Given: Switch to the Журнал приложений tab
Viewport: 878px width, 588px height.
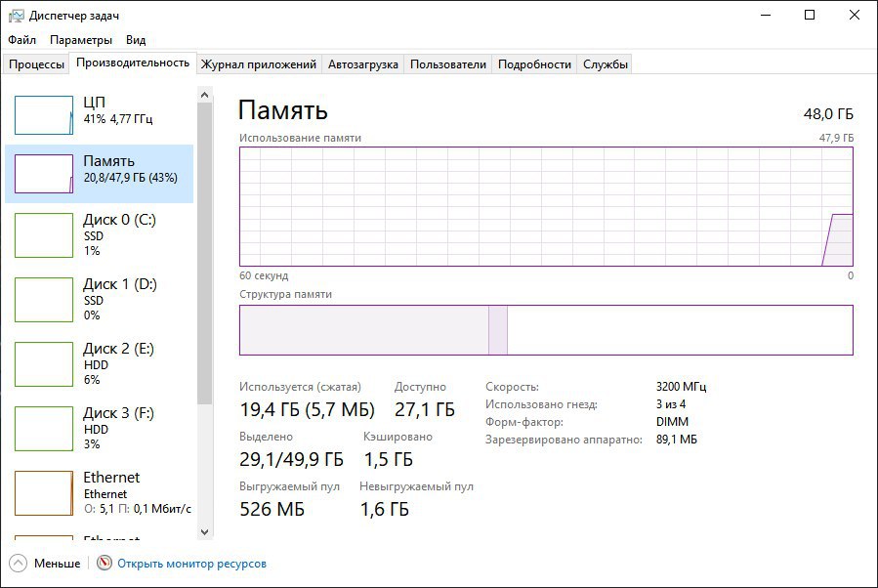Looking at the screenshot, I should (259, 64).
